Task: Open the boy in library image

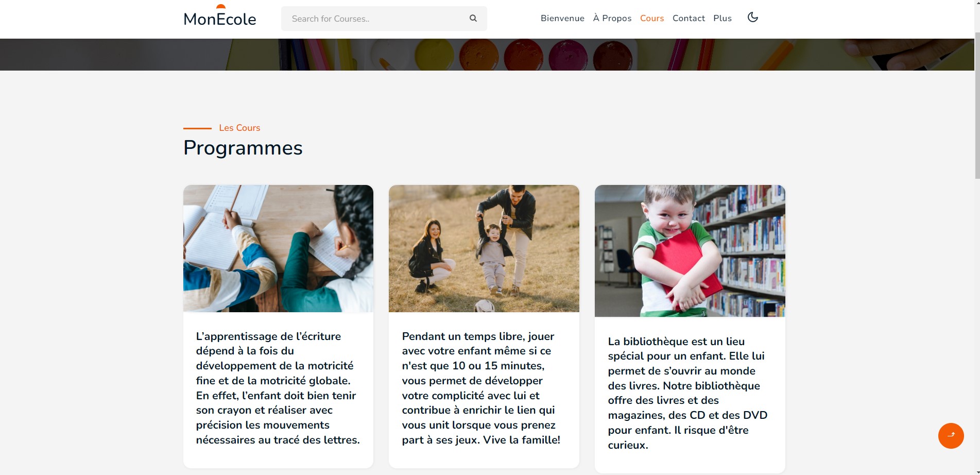Action: pyautogui.click(x=690, y=251)
